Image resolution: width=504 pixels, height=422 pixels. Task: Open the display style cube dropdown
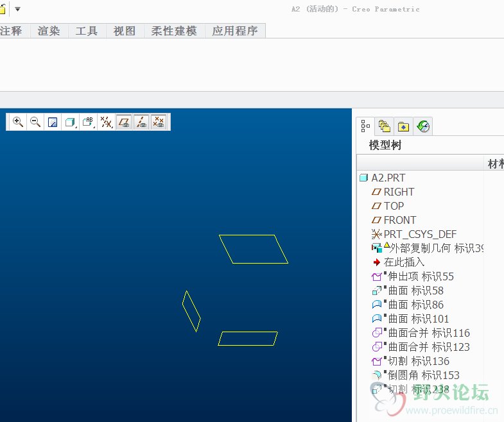[x=71, y=122]
